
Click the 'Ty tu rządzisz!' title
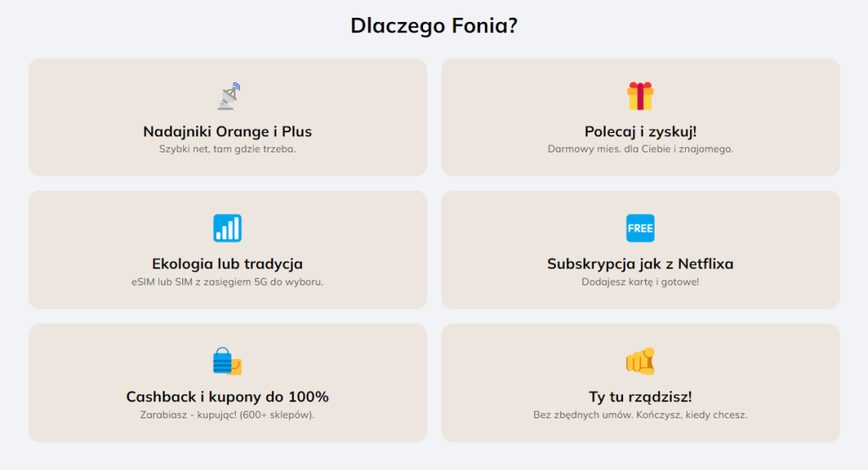pyautogui.click(x=640, y=396)
